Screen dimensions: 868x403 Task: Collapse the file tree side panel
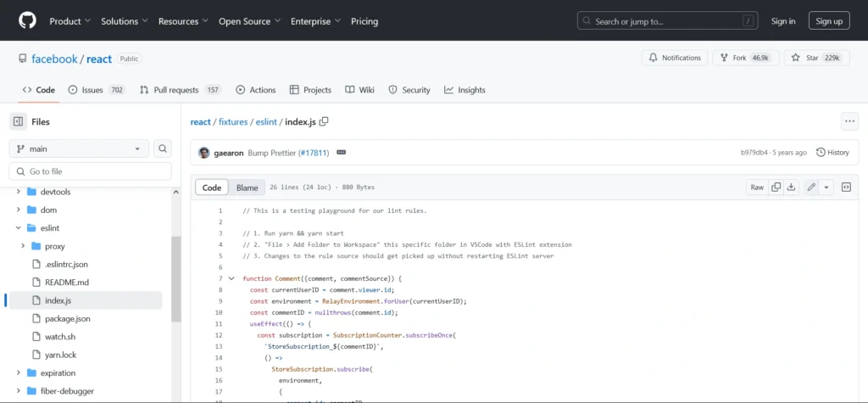(19, 121)
